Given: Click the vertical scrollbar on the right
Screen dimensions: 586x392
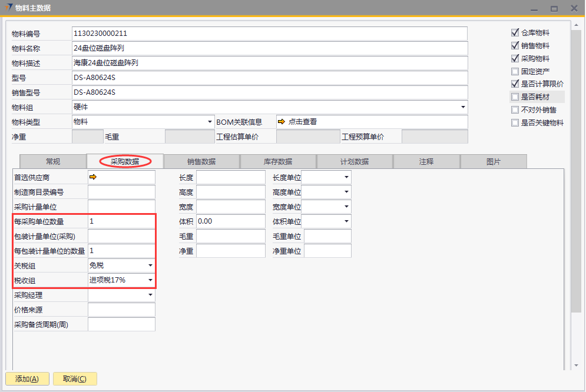Looking at the screenshot, I should coord(576,177).
